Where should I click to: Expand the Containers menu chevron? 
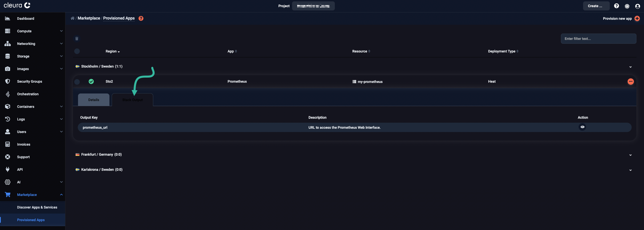(61, 106)
